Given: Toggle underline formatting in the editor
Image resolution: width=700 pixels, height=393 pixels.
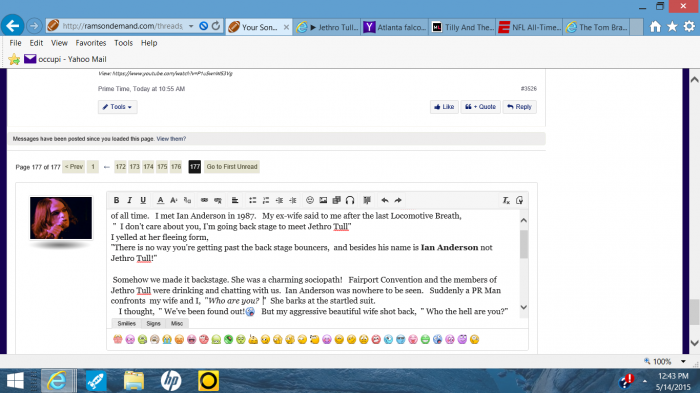Looking at the screenshot, I should 143,200.
